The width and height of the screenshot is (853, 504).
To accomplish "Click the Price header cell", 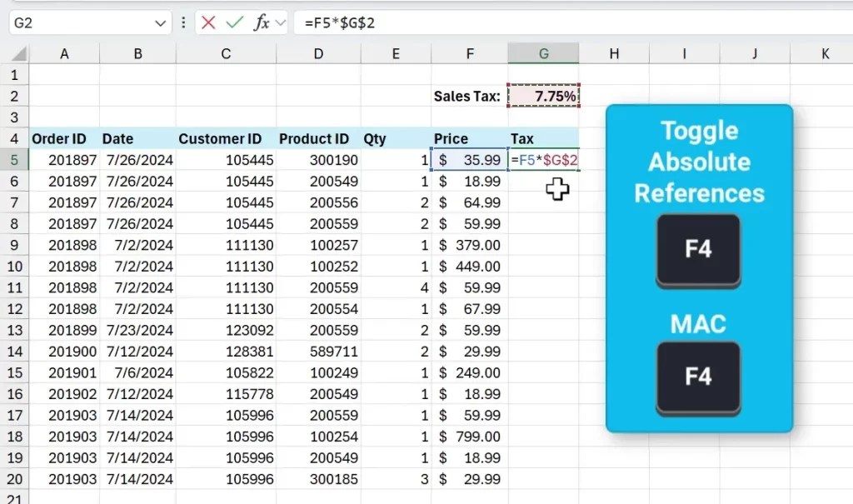I will (x=469, y=138).
